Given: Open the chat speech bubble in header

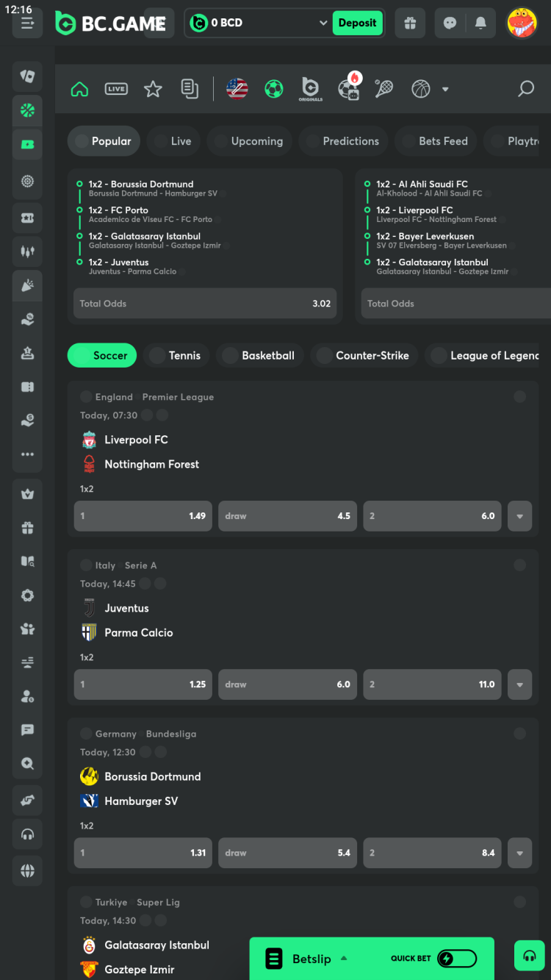Looking at the screenshot, I should point(450,23).
